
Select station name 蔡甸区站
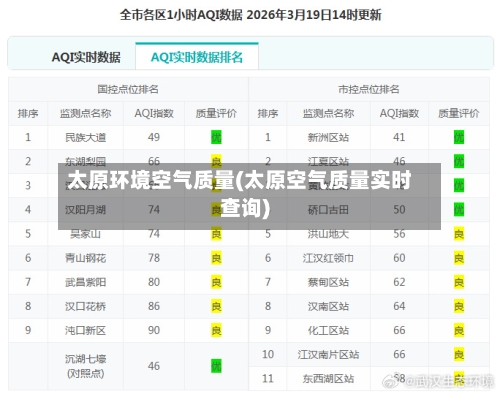[x=328, y=282]
